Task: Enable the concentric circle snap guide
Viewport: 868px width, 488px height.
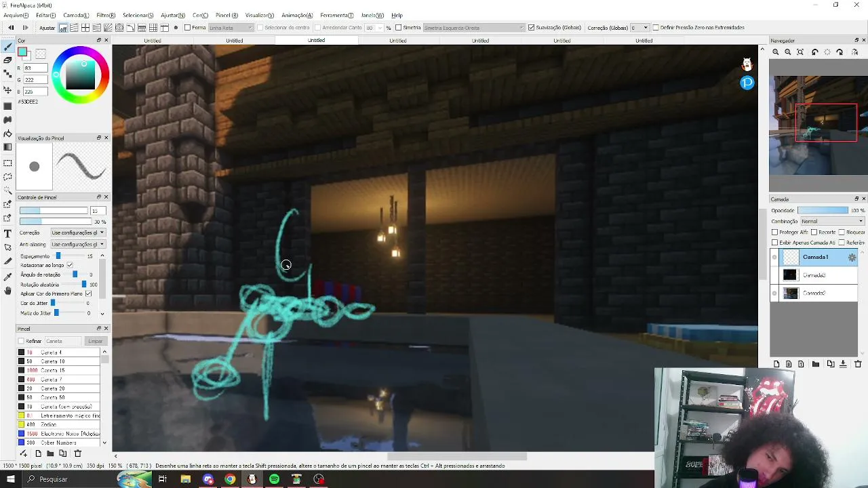Action: (119, 28)
